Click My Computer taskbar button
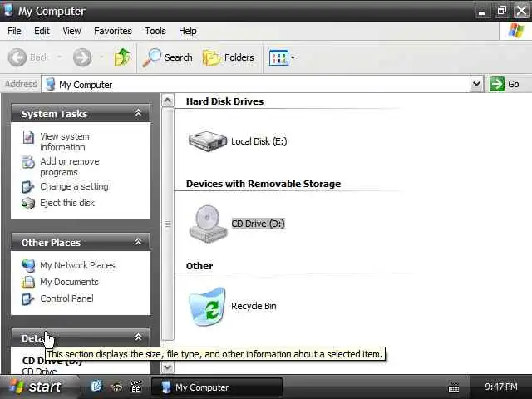The image size is (532, 399). [216, 387]
